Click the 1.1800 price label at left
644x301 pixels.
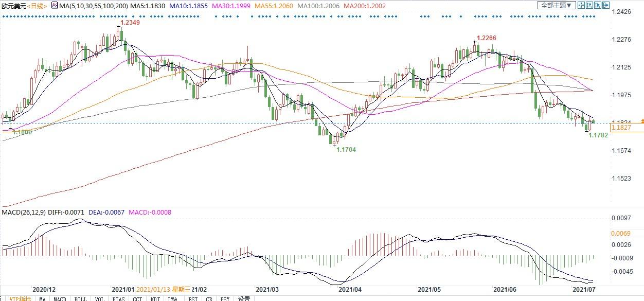22,132
